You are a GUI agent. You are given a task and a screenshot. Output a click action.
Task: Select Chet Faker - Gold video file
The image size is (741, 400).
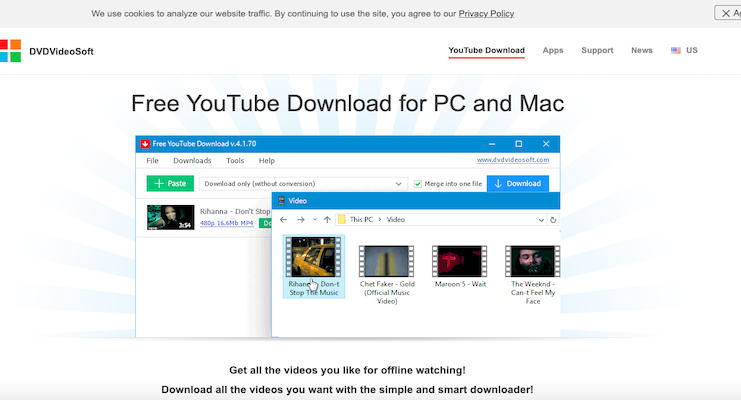(x=387, y=275)
